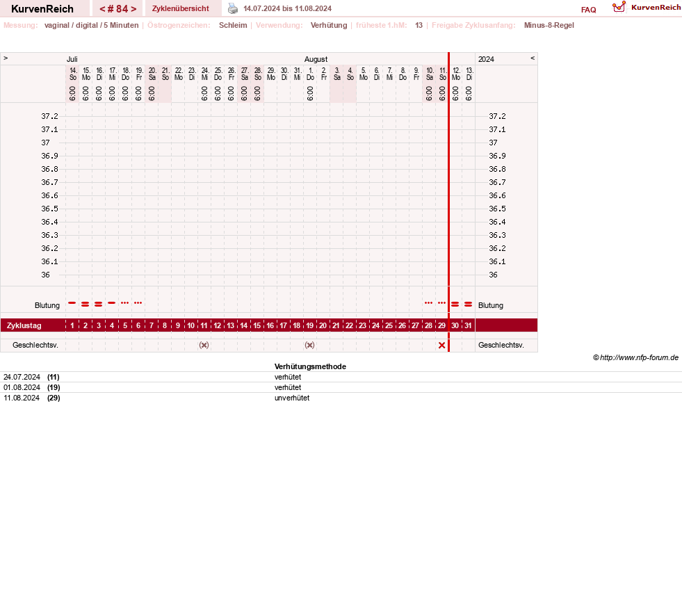The image size is (682, 616).
Task: Click the printer icon
Action: (x=233, y=8)
